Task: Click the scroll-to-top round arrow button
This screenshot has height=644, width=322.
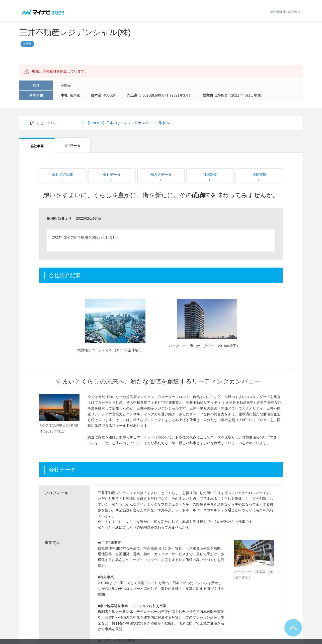Action: click(293, 628)
